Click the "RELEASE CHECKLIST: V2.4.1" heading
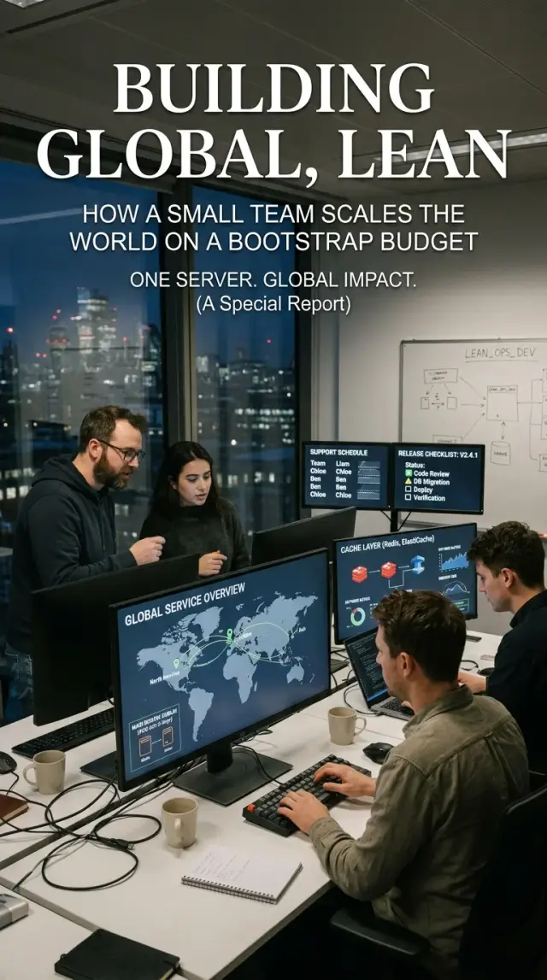The image size is (547, 980). coord(438,454)
